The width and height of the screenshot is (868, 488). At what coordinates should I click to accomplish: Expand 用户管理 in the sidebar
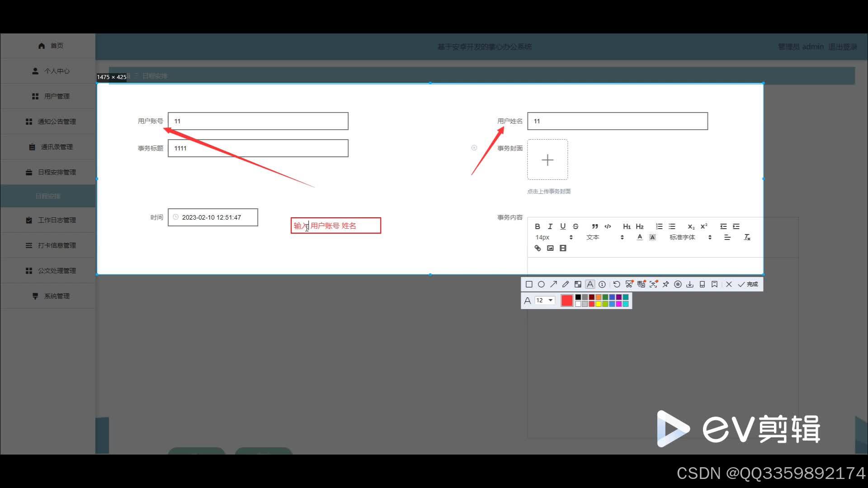48,96
